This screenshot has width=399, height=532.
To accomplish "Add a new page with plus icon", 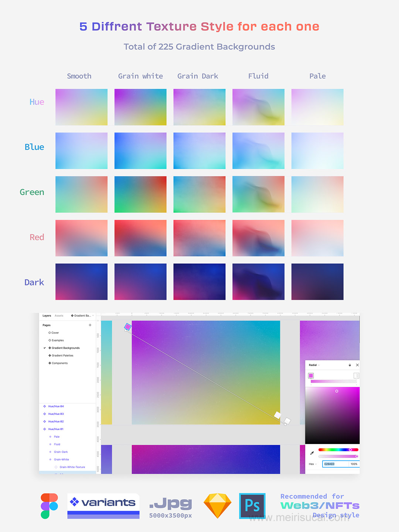I will (x=90, y=325).
